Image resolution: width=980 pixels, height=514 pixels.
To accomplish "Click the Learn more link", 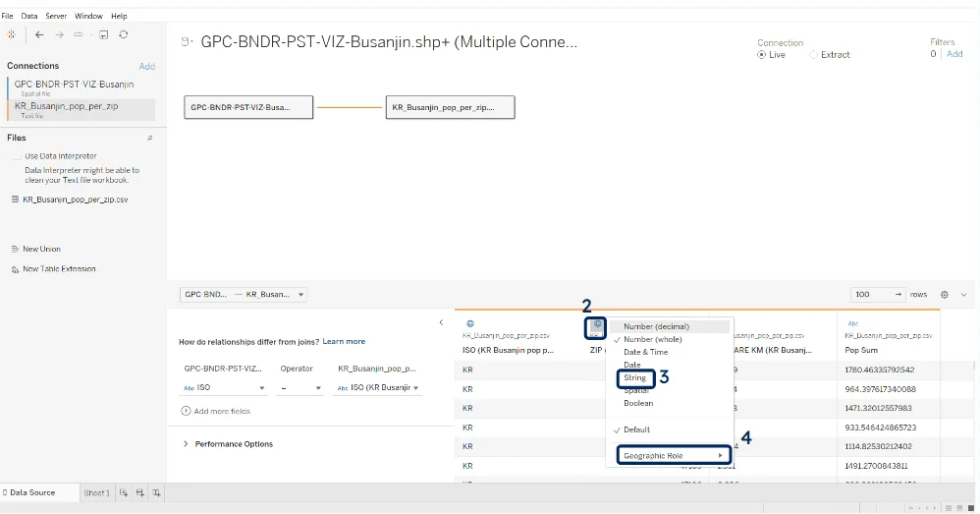I will (x=344, y=341).
